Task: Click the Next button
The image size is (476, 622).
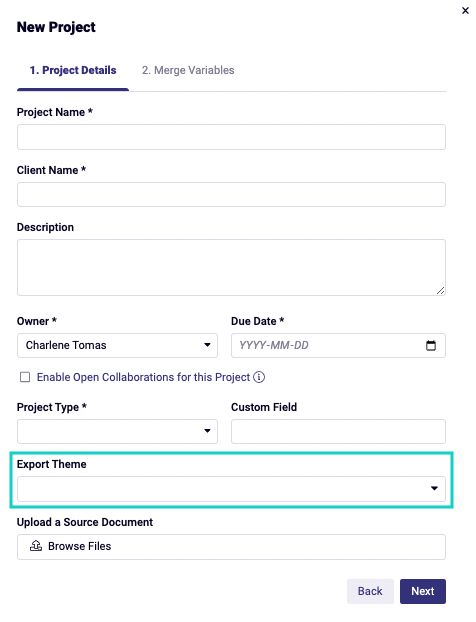Action: click(x=423, y=591)
